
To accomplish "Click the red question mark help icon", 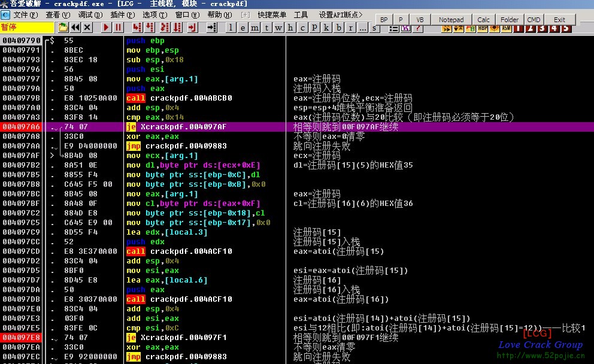I will [418, 28].
